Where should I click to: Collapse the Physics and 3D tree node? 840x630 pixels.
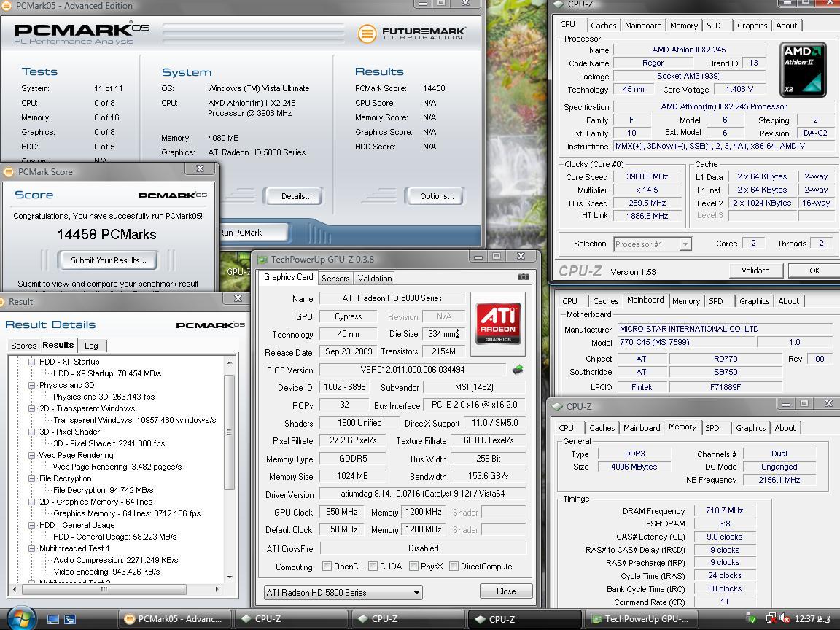(31, 385)
